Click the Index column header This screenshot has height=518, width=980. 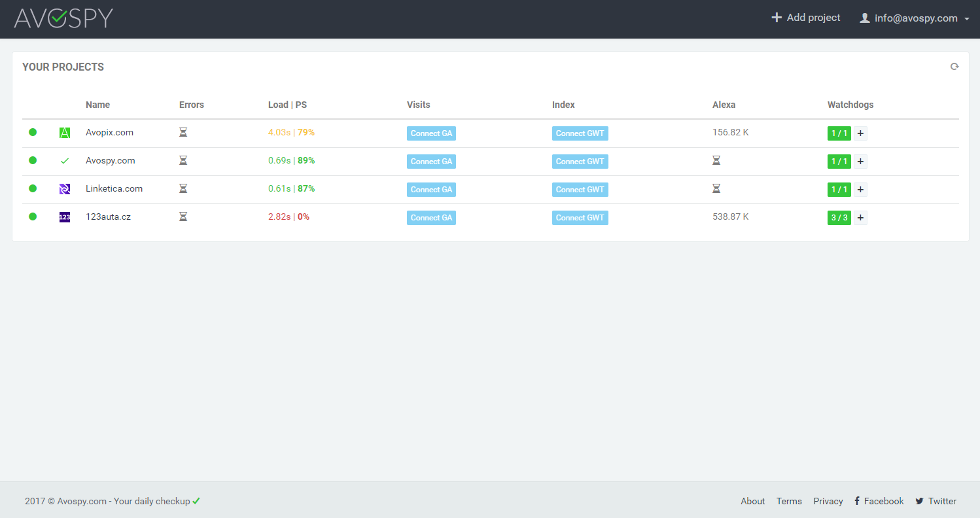pos(563,105)
